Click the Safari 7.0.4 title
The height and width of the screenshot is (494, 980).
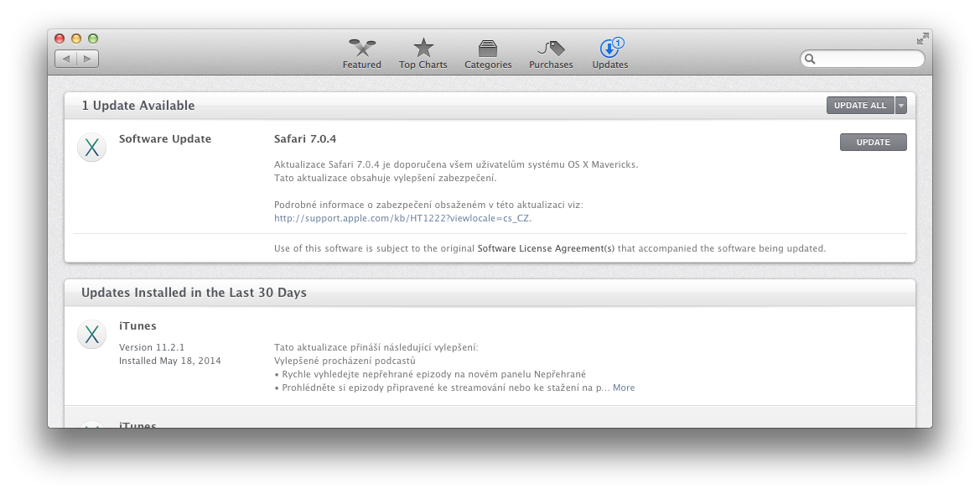(x=305, y=139)
